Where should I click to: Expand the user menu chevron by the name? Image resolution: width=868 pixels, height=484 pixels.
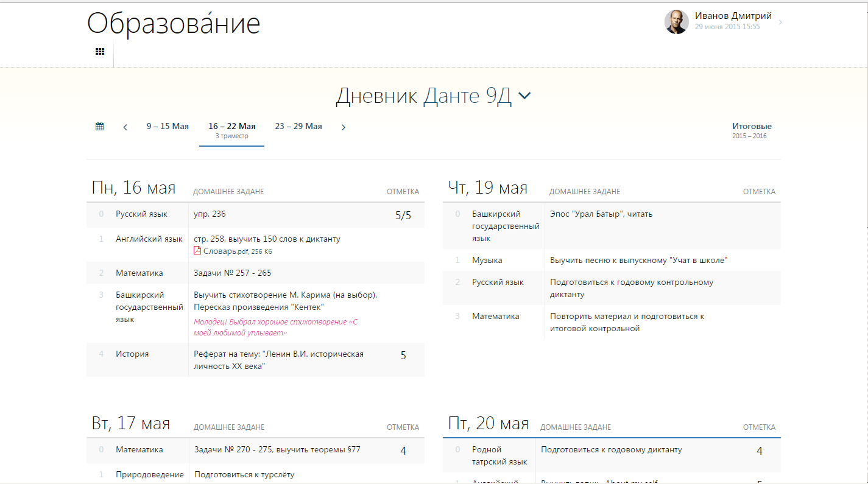pyautogui.click(x=780, y=23)
